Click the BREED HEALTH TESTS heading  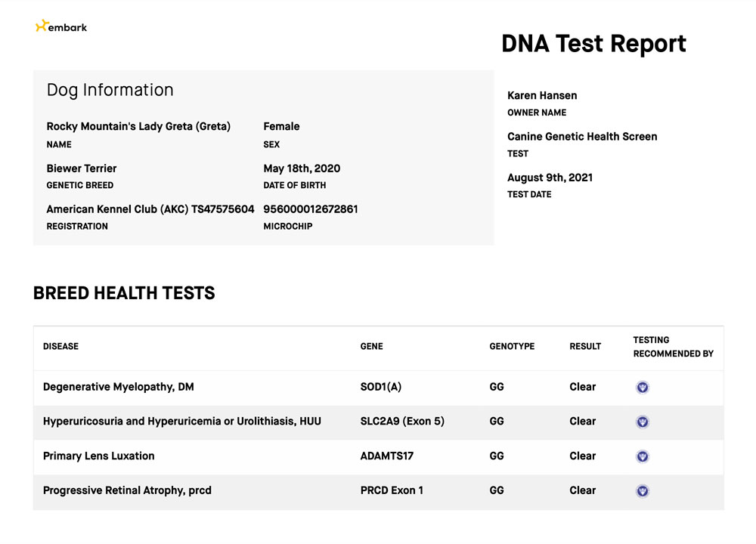click(x=124, y=294)
